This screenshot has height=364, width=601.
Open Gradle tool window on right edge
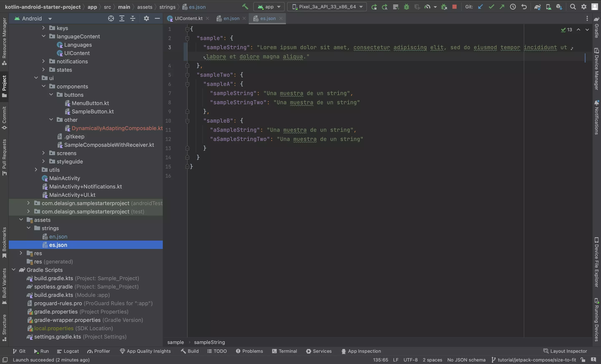click(x=597, y=27)
